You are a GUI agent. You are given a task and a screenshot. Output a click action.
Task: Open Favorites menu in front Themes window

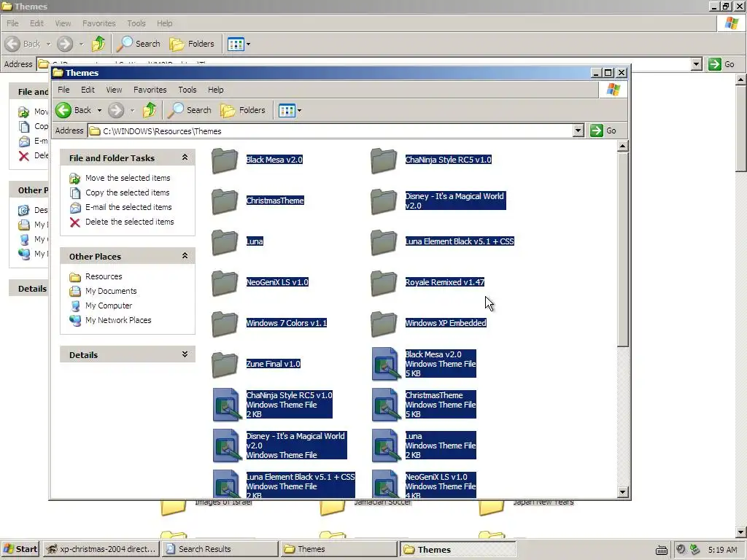click(x=150, y=90)
